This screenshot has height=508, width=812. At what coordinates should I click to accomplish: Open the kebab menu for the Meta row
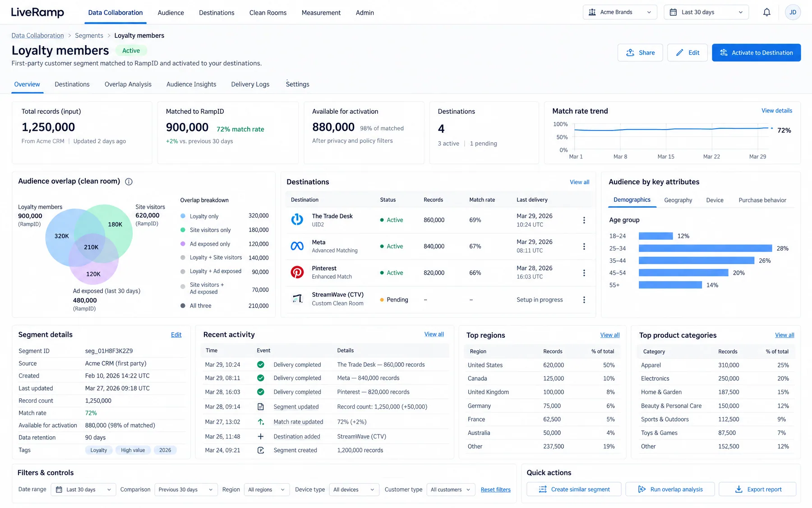click(x=584, y=246)
